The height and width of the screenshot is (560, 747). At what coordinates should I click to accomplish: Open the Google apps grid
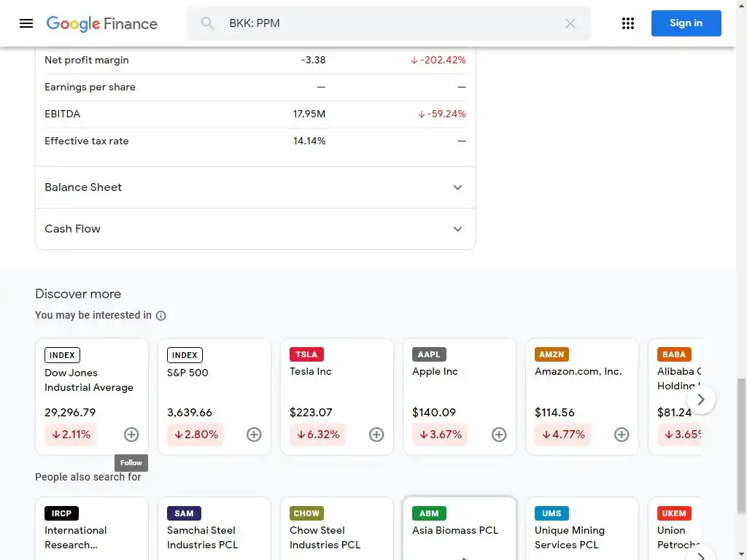click(x=628, y=23)
